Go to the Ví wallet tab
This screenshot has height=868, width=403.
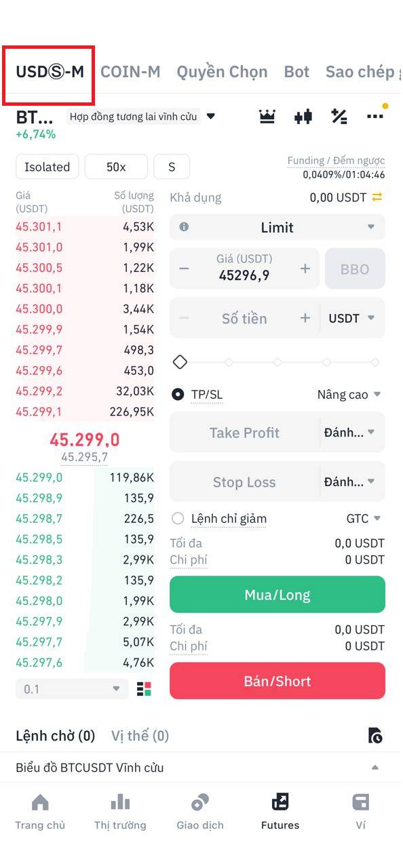pyautogui.click(x=361, y=812)
